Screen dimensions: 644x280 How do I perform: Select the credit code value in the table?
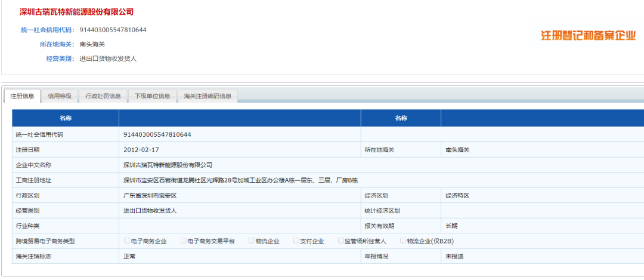click(157, 134)
